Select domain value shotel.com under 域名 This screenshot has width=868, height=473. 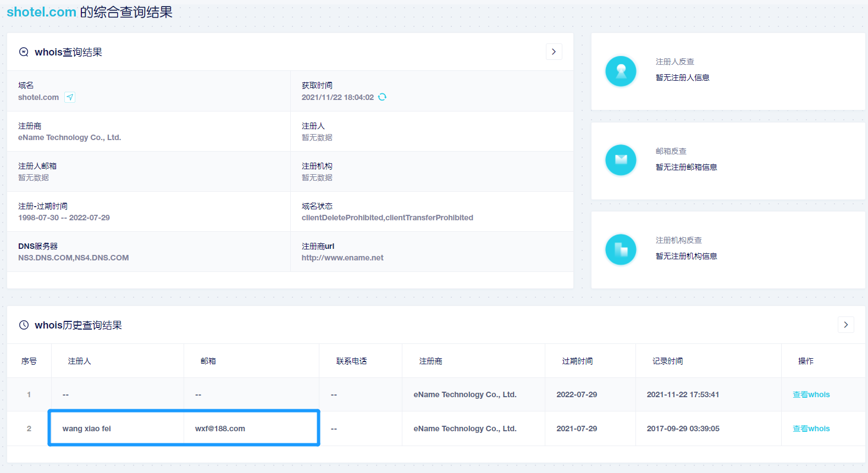click(38, 97)
